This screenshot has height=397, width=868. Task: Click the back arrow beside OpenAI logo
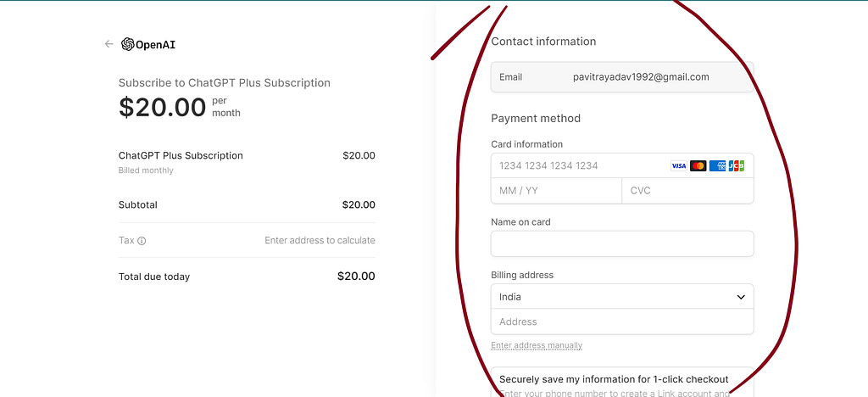pyautogui.click(x=108, y=44)
